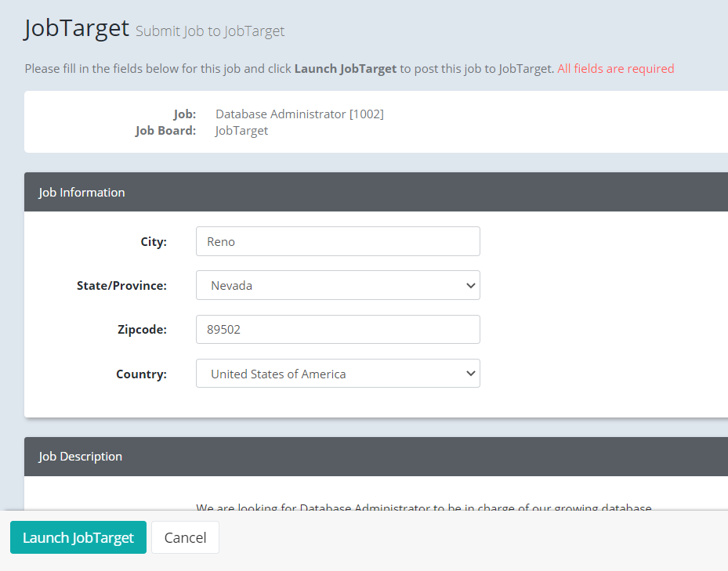Click the Cancel button
This screenshot has width=728, height=571.
tap(185, 537)
